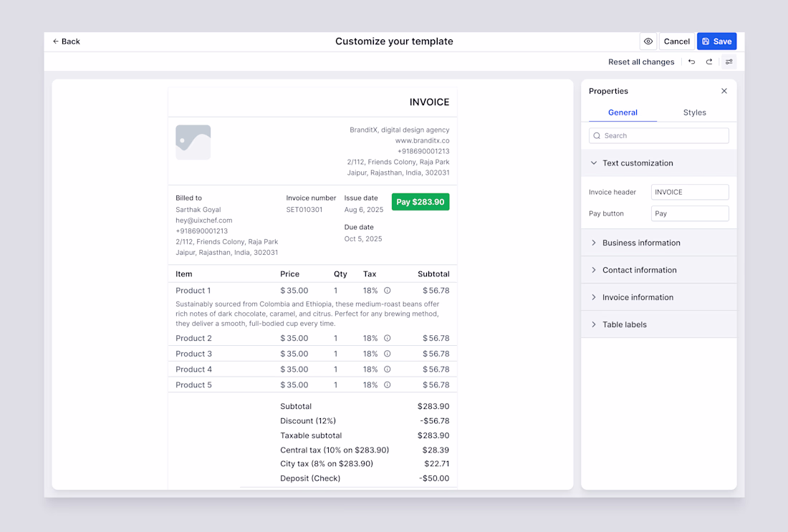Click the Billed to name Sarthak Goyal

point(198,210)
